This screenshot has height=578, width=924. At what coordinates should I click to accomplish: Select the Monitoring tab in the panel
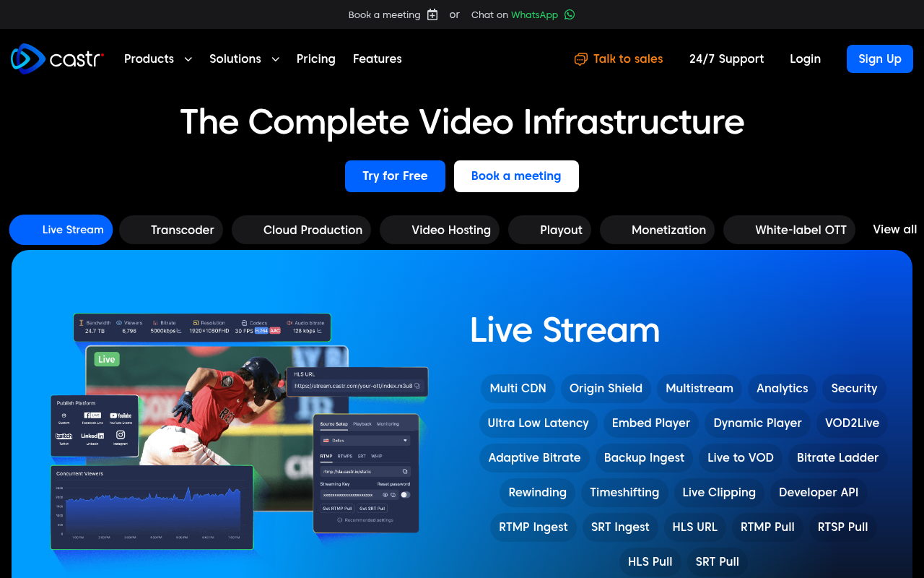point(388,423)
